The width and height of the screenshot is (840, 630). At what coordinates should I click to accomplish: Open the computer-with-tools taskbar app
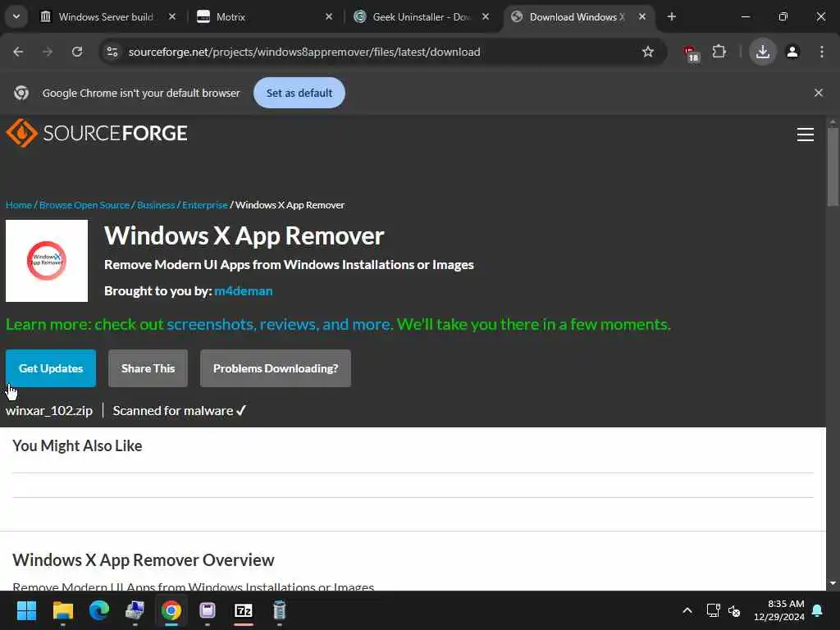135,610
